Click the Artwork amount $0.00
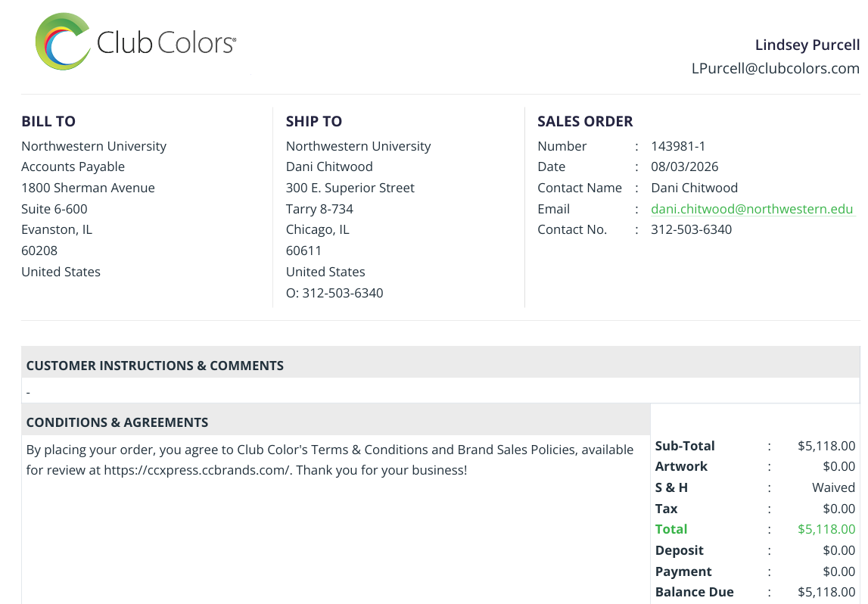Viewport: 868px width, 604px height. tap(838, 467)
